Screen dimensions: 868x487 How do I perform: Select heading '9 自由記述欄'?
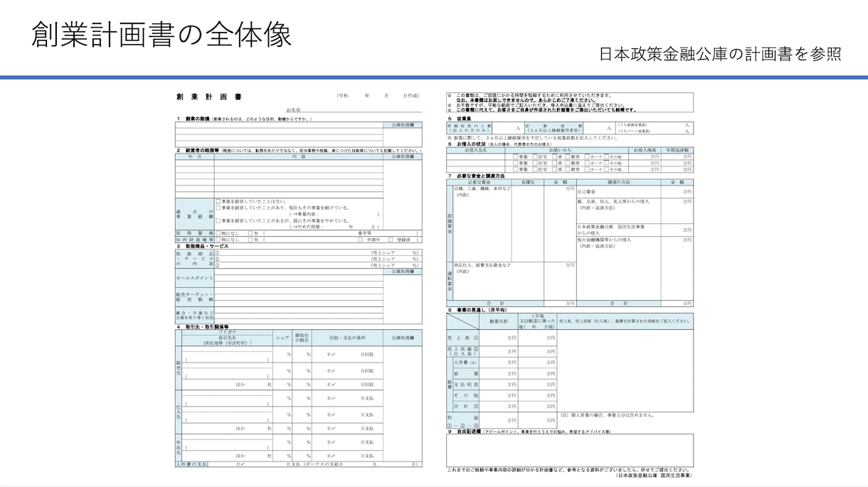tap(464, 432)
